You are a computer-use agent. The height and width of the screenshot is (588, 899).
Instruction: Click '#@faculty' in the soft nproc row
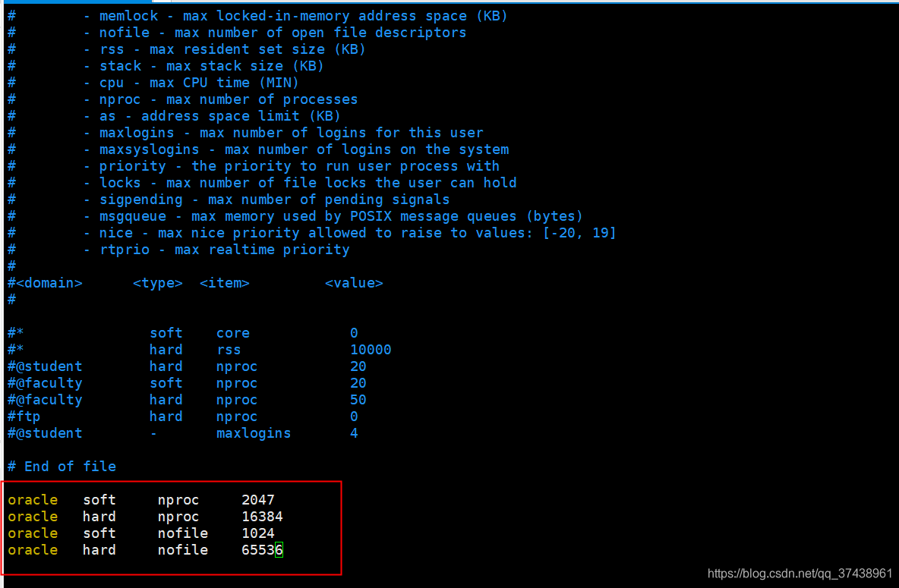pos(46,383)
